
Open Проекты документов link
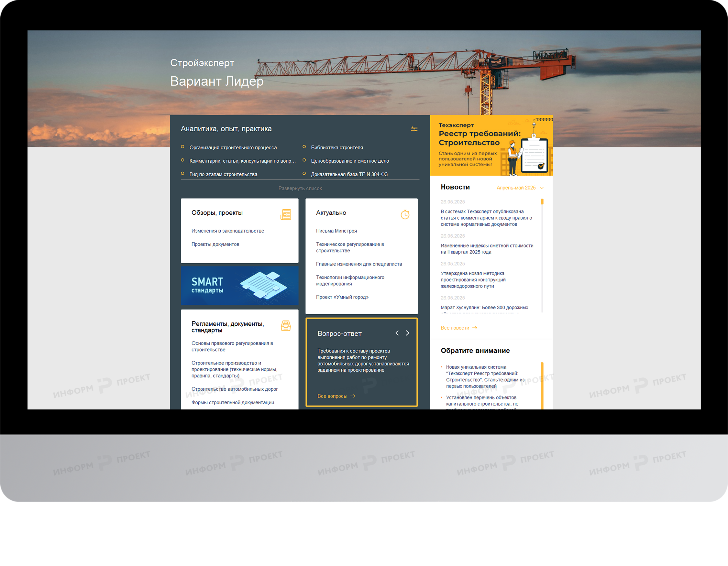click(215, 244)
